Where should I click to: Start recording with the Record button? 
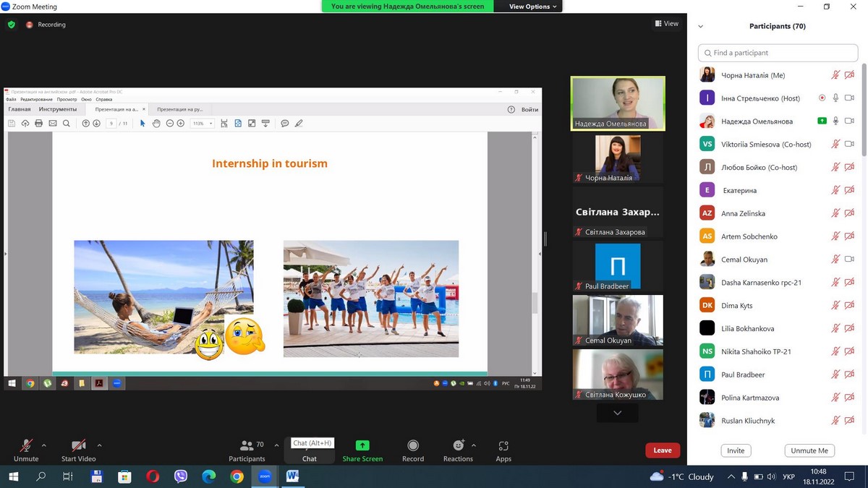413,446
